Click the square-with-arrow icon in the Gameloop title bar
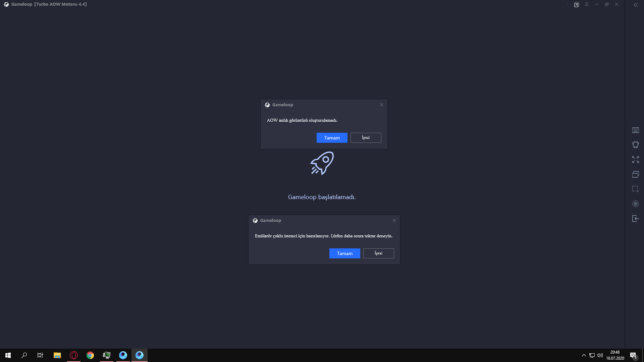 click(576, 5)
